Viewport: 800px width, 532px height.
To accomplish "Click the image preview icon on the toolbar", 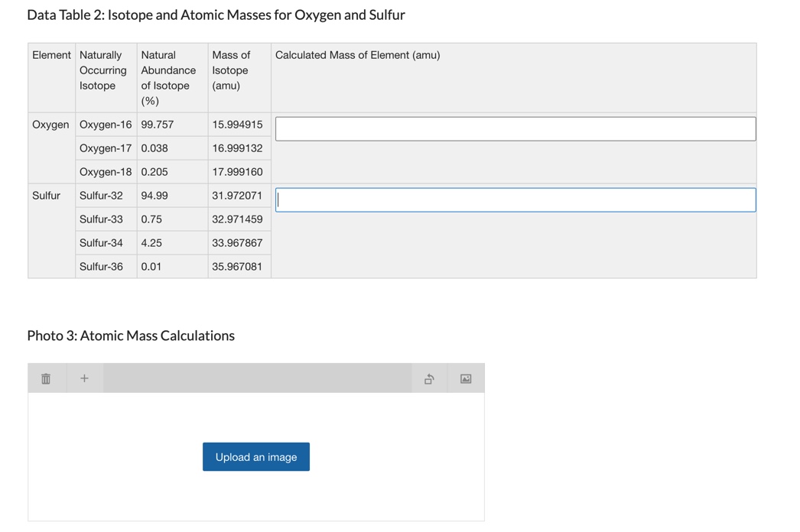I will (465, 377).
